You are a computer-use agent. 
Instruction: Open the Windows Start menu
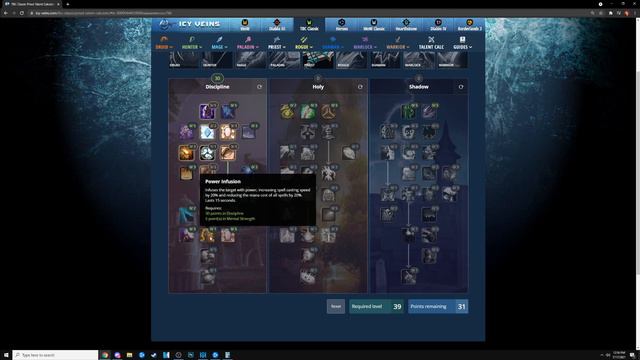[x=6, y=355]
